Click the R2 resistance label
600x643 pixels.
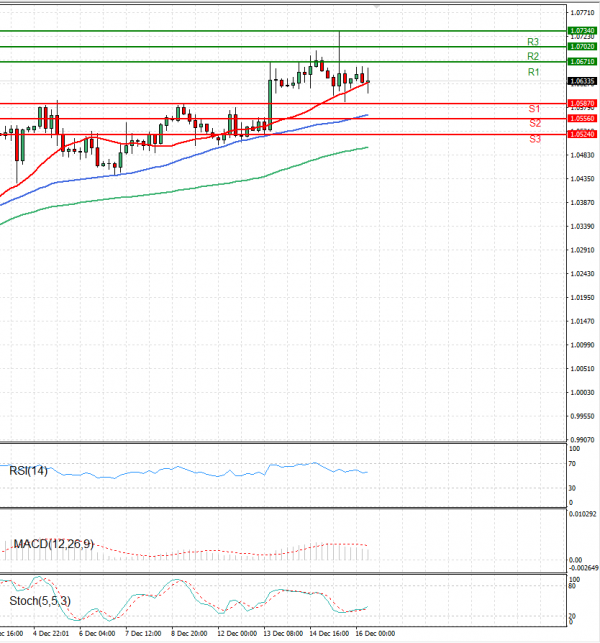533,56
